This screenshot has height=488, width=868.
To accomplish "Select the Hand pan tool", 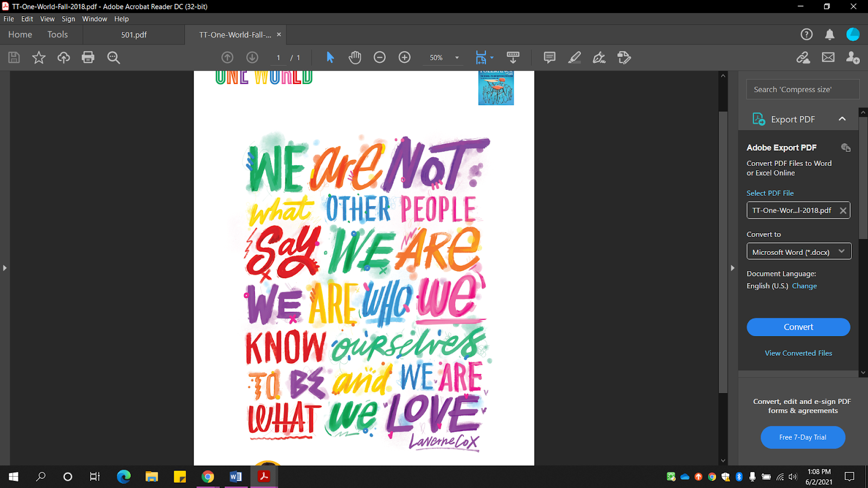I will (355, 57).
